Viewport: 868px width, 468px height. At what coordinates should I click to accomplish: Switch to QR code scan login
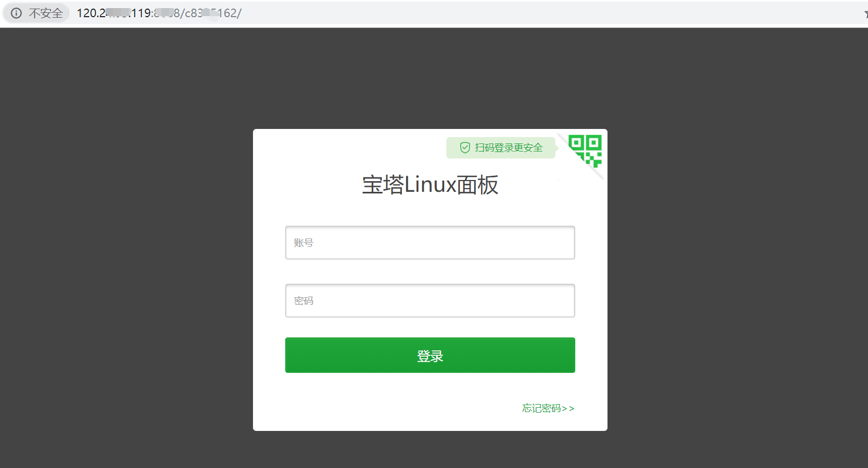[585, 150]
